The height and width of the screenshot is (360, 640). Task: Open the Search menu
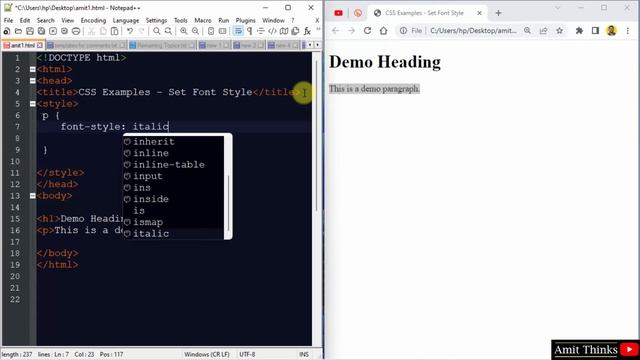point(45,20)
